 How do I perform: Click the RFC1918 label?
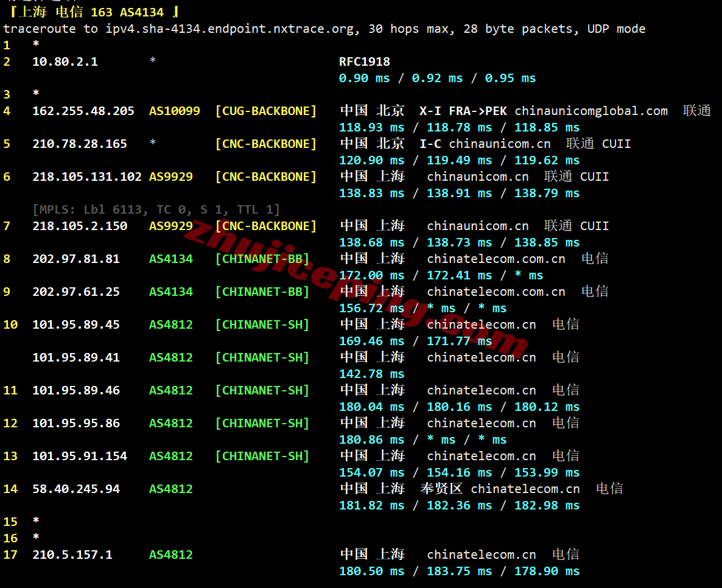point(365,61)
